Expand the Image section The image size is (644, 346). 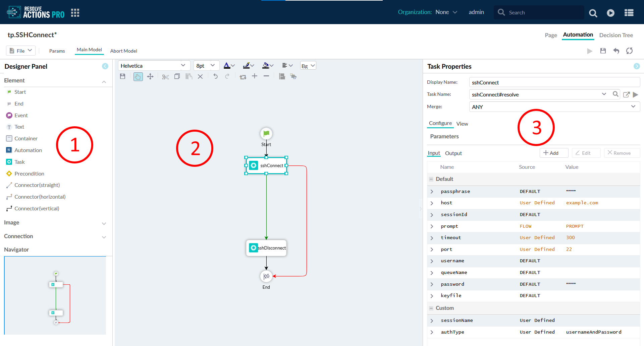click(104, 223)
